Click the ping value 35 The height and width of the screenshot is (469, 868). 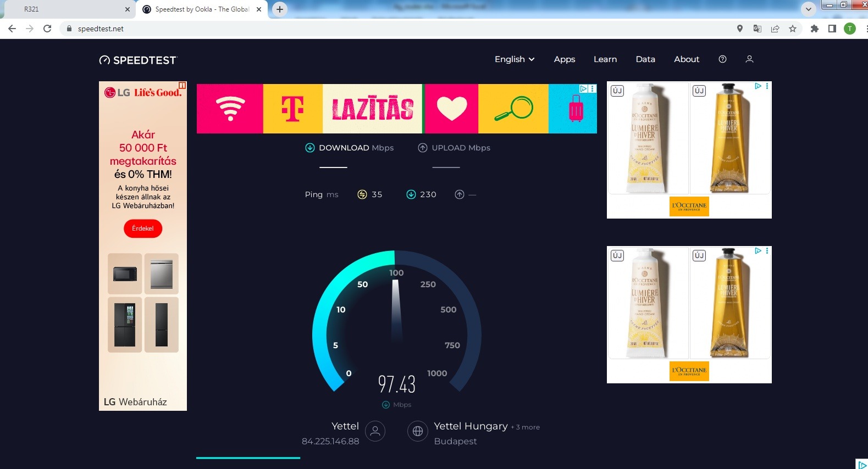(x=377, y=194)
